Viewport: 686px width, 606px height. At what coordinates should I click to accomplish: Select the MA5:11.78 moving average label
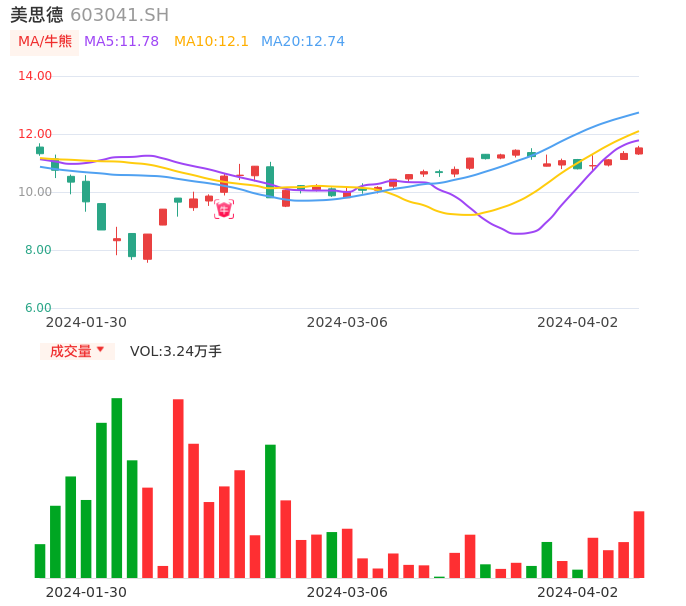pos(121,42)
